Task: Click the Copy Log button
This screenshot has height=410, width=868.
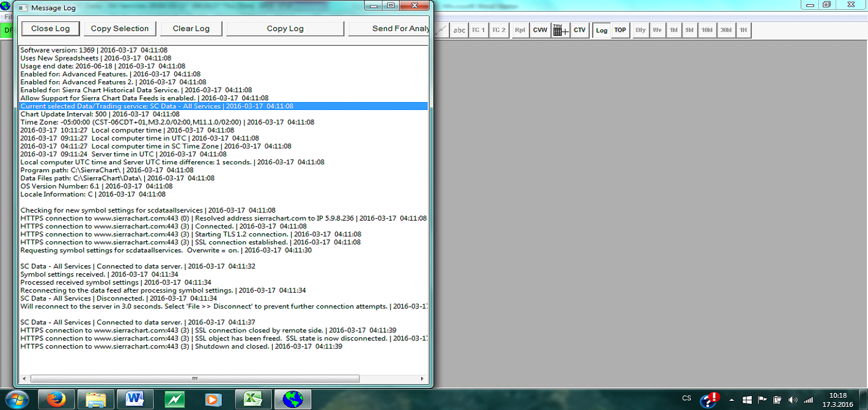Action: point(285,29)
